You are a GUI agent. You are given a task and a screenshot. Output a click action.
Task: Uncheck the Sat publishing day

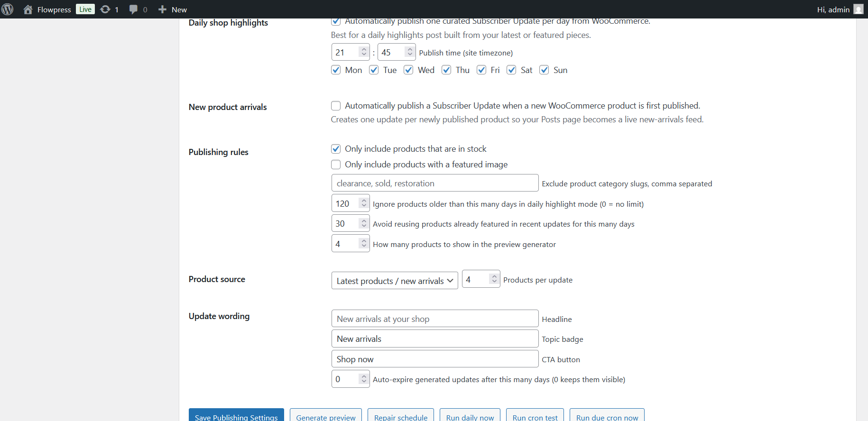511,70
